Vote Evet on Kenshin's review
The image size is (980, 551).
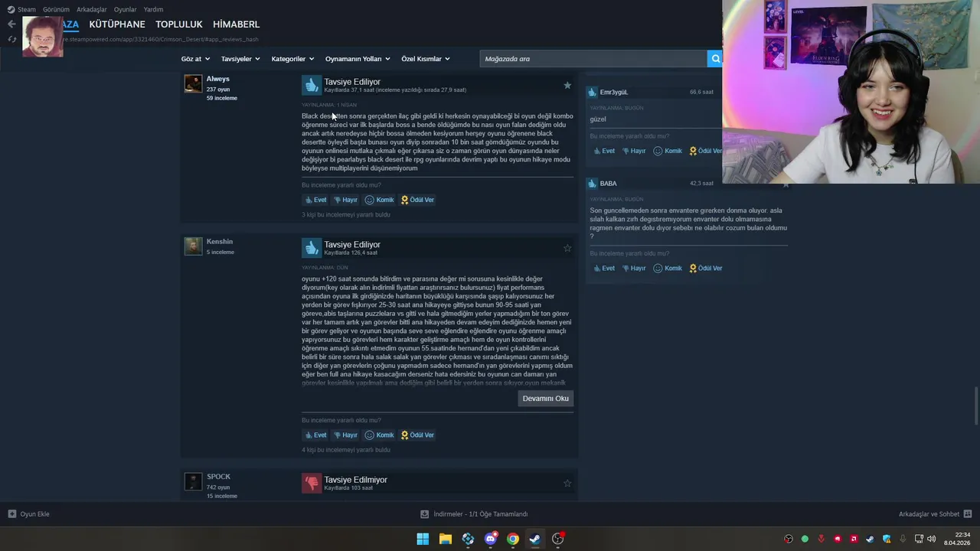(315, 435)
